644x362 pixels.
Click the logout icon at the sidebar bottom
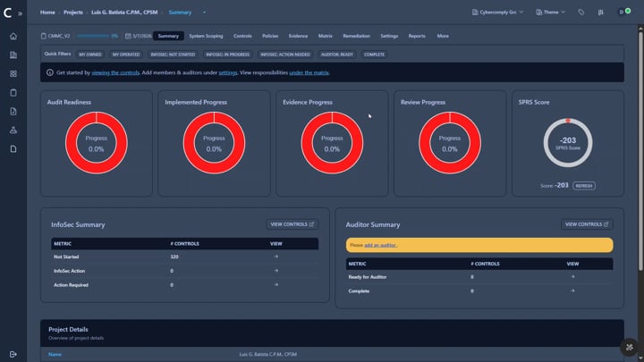(x=13, y=355)
